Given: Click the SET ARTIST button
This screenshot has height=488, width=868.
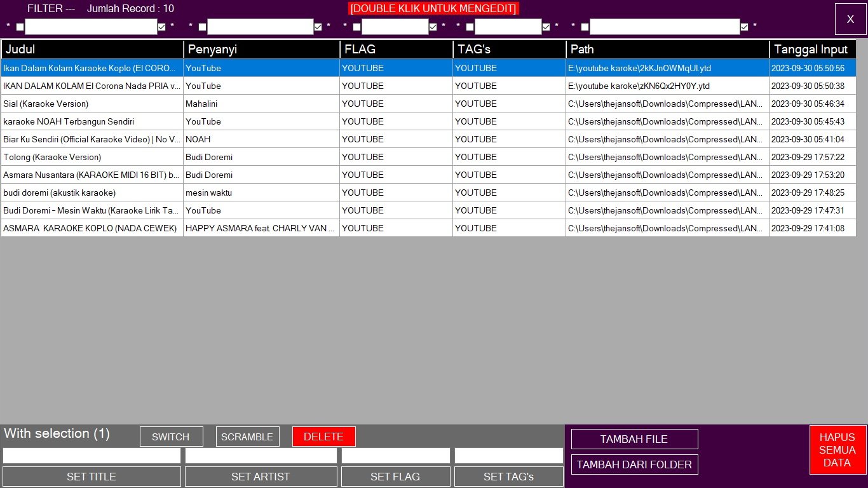Looking at the screenshot, I should (261, 477).
